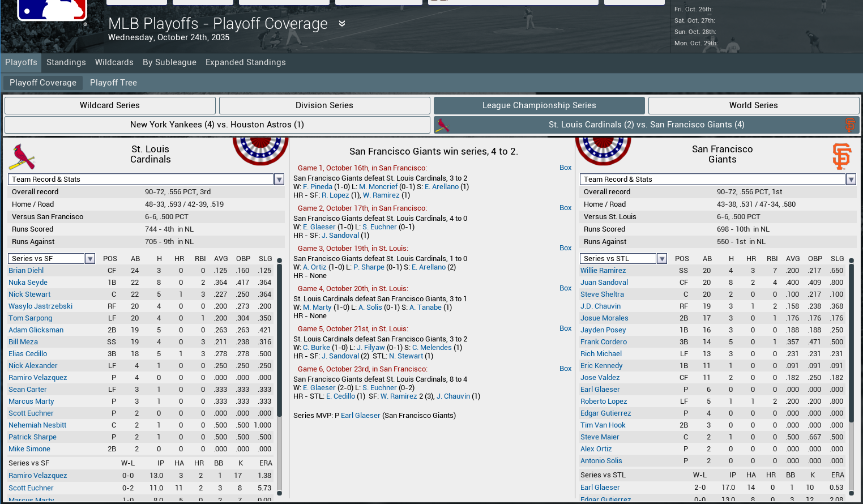Click the San Francisco Giants team logo
This screenshot has width=863, height=504.
pyautogui.click(x=841, y=156)
